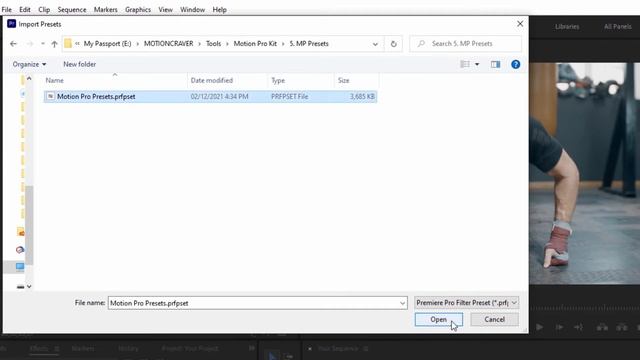
Task: Open Premiere Pro Filter Preset type dropdown
Action: [x=467, y=303]
